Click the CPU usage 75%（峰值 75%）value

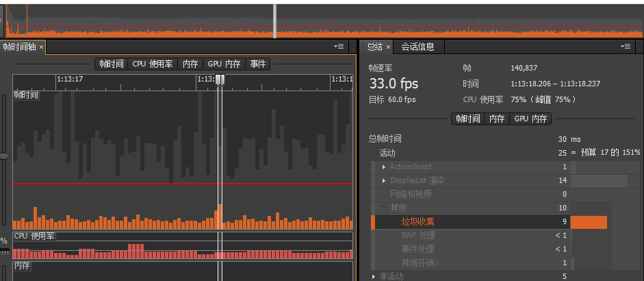[543, 99]
